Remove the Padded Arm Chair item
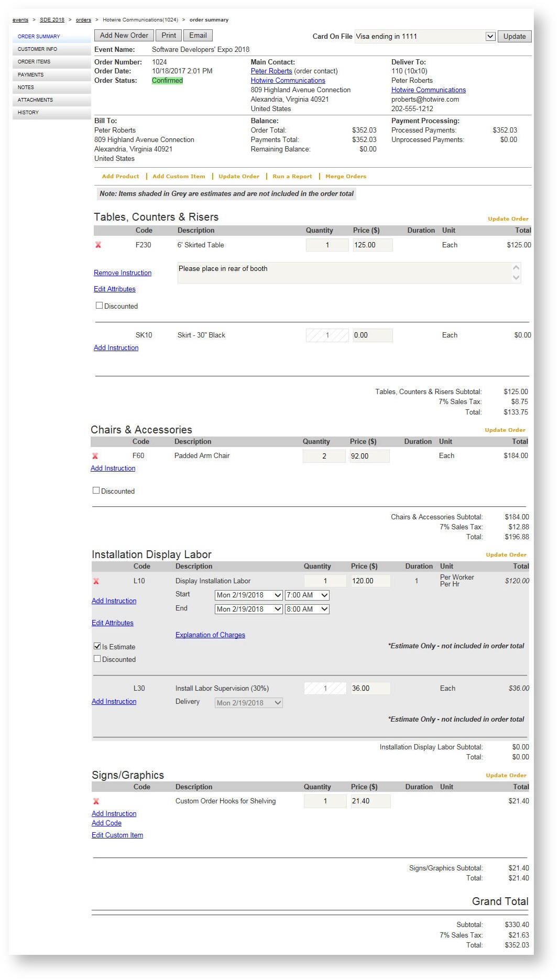 [95, 456]
